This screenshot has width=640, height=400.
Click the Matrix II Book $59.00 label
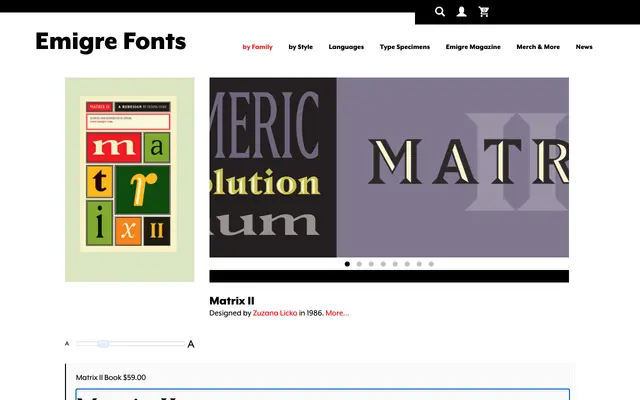click(111, 378)
